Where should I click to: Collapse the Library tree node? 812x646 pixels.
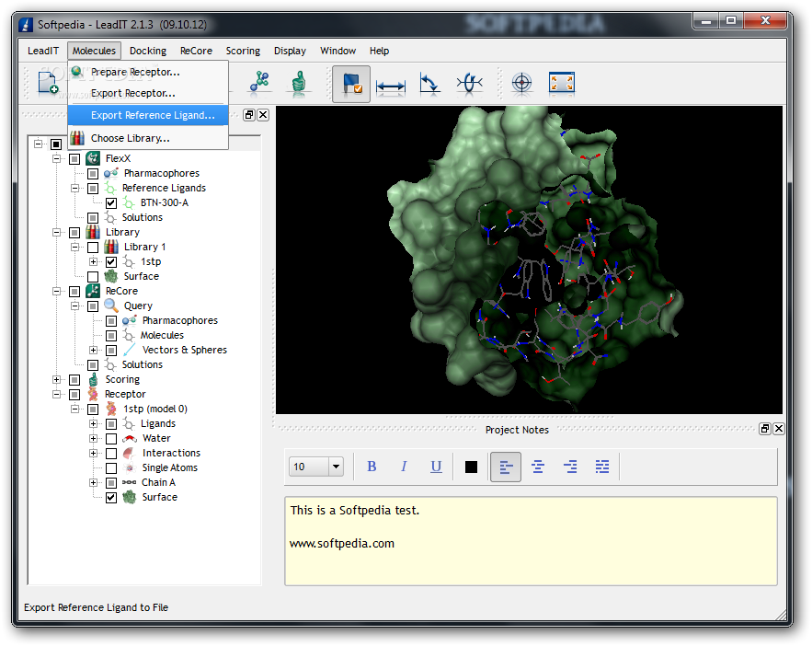pos(56,232)
